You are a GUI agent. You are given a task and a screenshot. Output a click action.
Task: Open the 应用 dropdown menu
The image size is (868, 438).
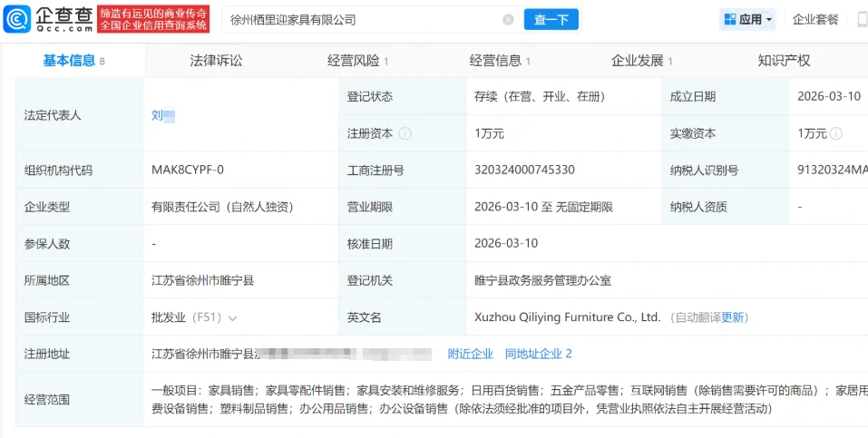[748, 20]
